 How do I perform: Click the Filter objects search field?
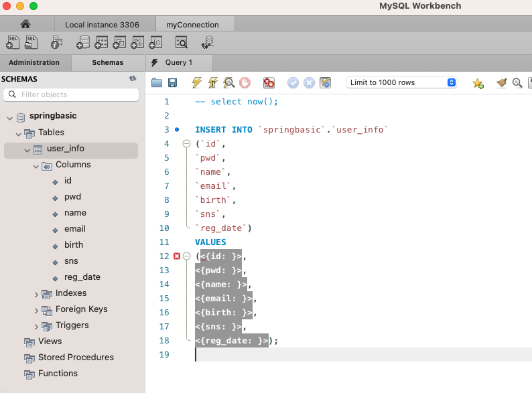[71, 94]
